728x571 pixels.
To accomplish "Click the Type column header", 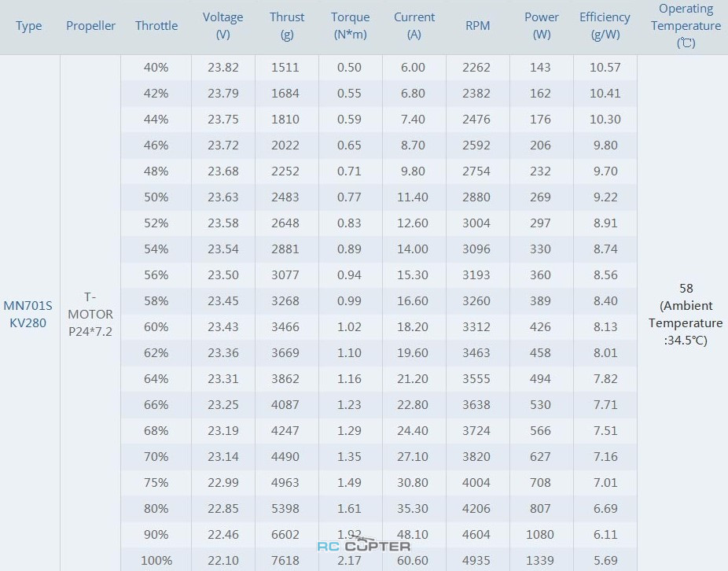I will pyautogui.click(x=29, y=26).
